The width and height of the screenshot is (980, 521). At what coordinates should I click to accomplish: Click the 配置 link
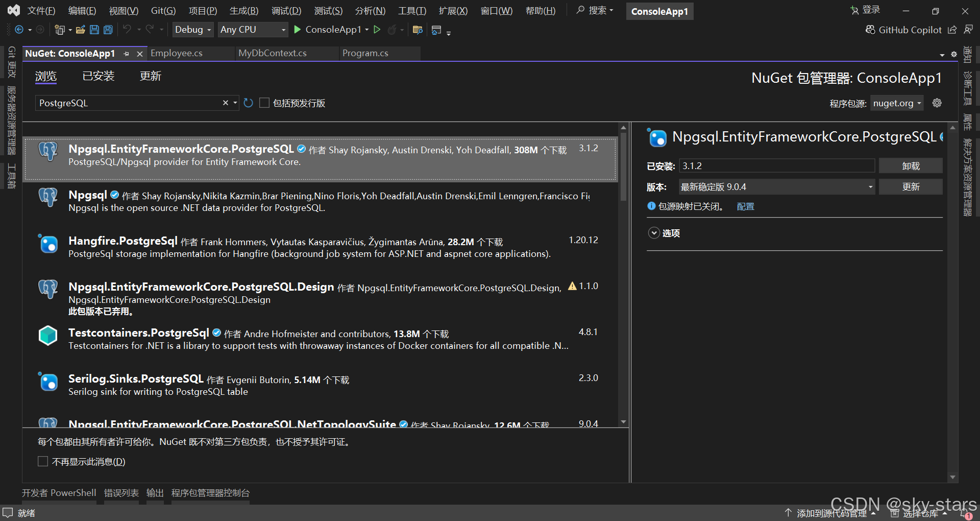point(745,206)
